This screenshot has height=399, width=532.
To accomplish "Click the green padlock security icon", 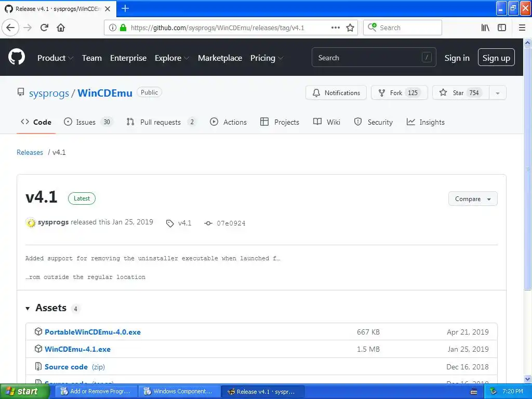I will [x=123, y=28].
